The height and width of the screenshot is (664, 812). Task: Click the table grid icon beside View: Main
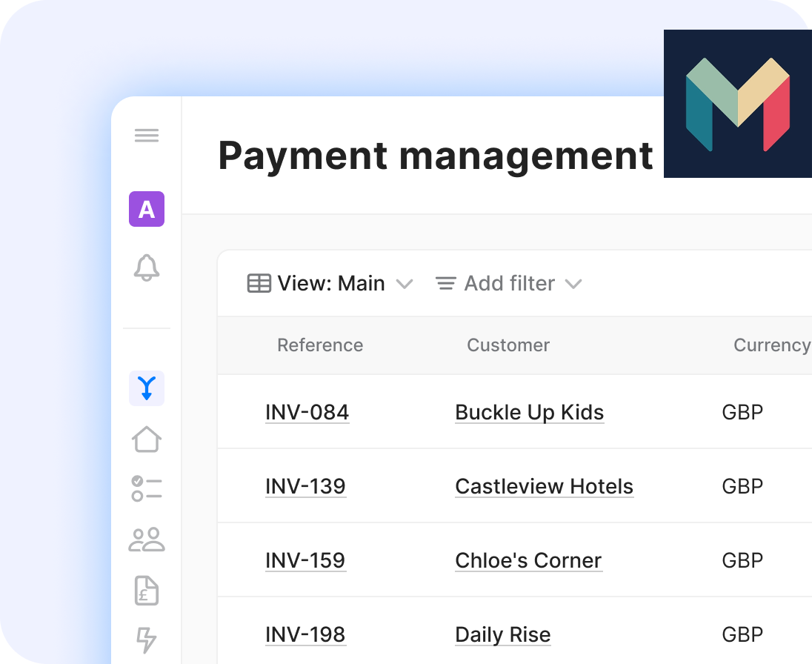[259, 283]
